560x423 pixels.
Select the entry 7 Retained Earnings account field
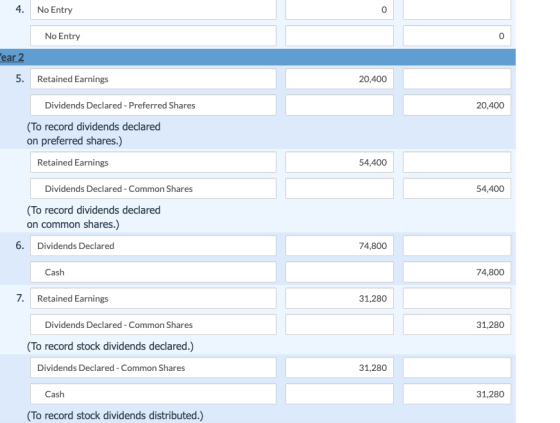(x=153, y=298)
